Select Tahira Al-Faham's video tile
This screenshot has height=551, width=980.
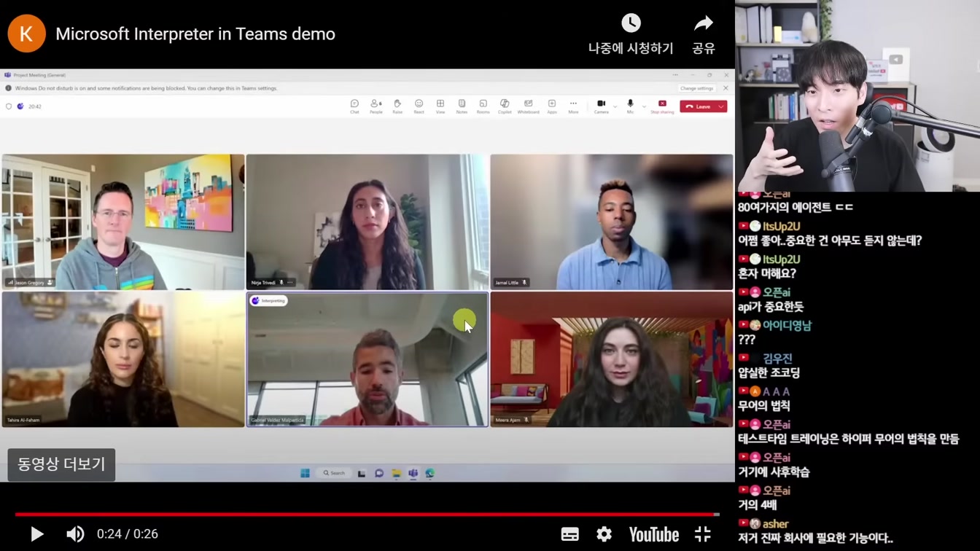[123, 359]
